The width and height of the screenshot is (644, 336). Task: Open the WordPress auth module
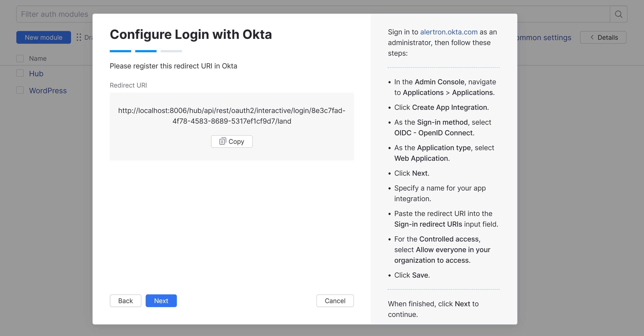click(x=48, y=91)
